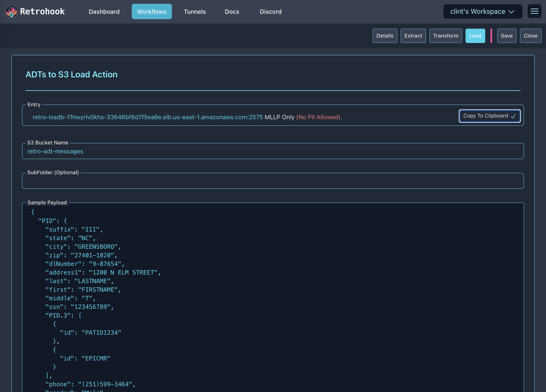
Task: Focus the SubFolder (Optional) field
Action: [273, 181]
